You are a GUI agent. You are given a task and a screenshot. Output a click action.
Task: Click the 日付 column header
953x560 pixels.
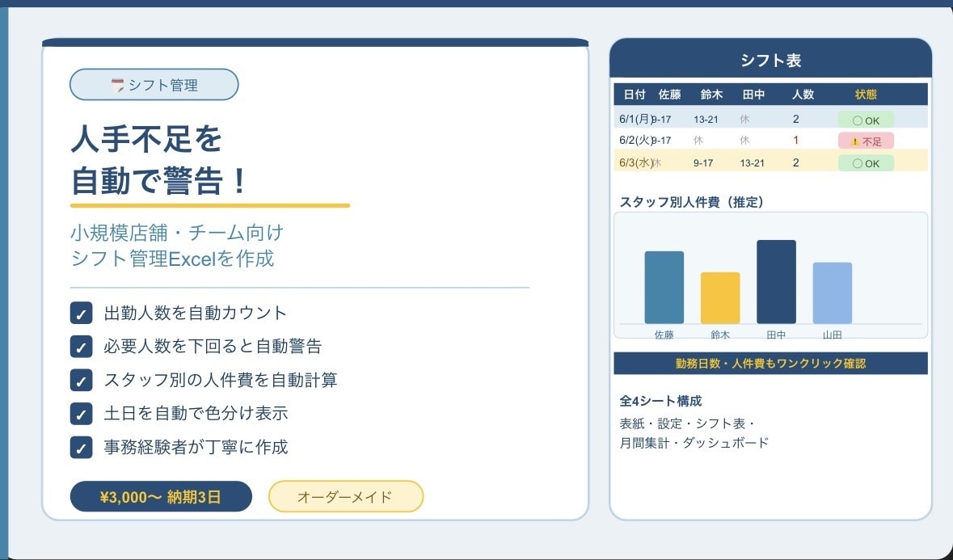[635, 95]
